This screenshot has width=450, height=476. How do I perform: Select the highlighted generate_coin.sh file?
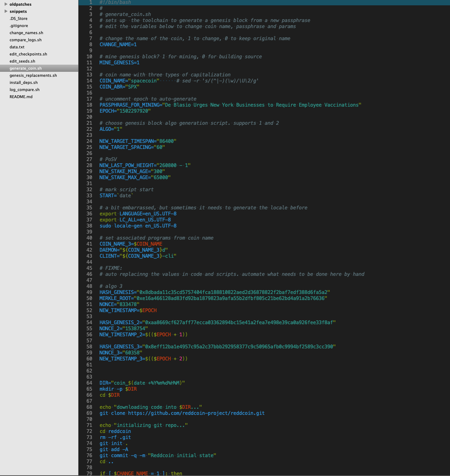[26, 68]
